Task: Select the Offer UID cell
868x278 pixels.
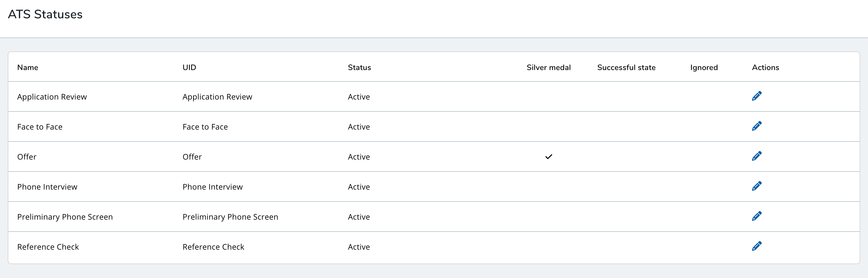Action: tap(192, 157)
